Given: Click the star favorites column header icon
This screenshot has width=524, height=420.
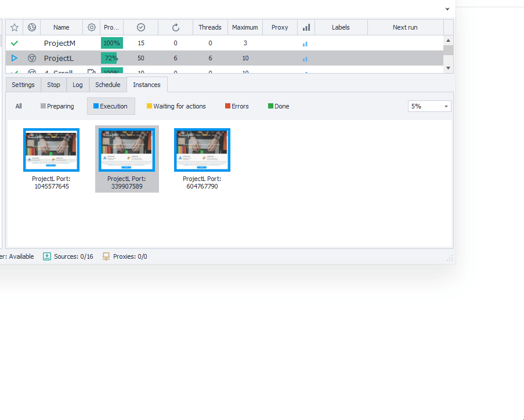Looking at the screenshot, I should point(14,27).
